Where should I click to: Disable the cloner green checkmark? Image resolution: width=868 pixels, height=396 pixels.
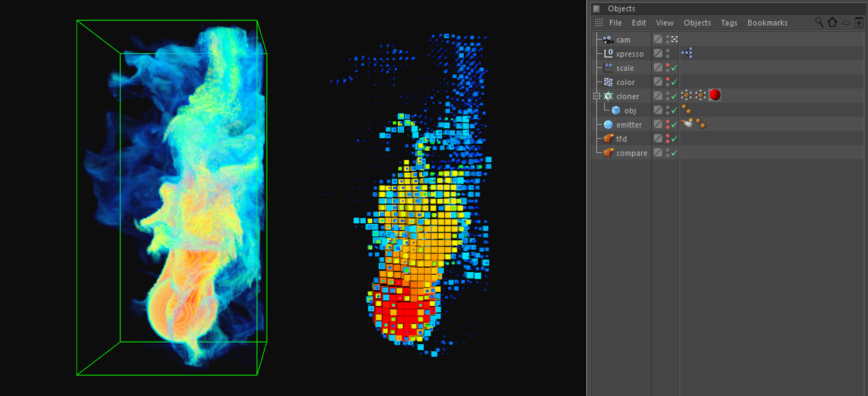[x=674, y=96]
